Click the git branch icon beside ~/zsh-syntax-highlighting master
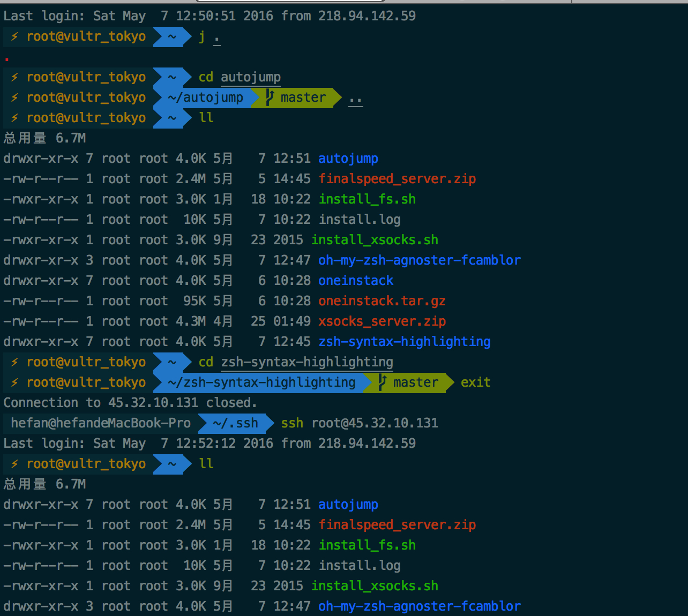 pyautogui.click(x=382, y=382)
